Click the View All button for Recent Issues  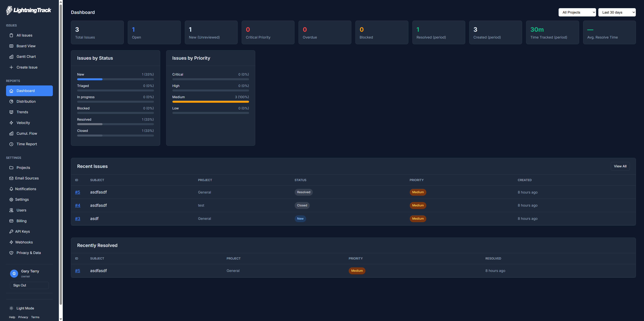click(x=620, y=166)
